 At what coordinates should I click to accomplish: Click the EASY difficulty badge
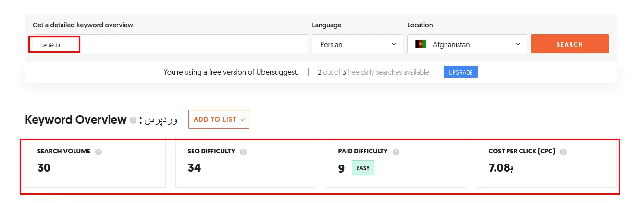coord(363,168)
